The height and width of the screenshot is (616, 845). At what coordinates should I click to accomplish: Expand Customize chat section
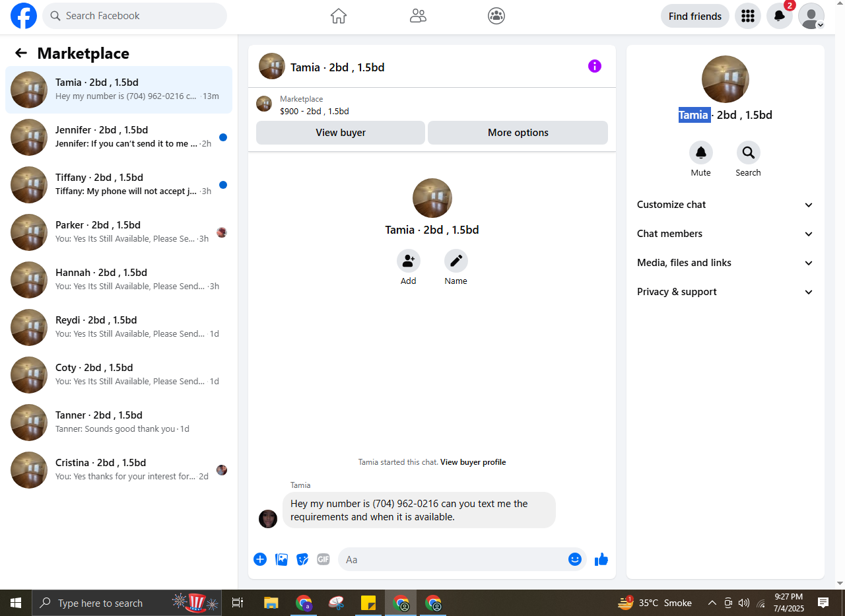726,205
